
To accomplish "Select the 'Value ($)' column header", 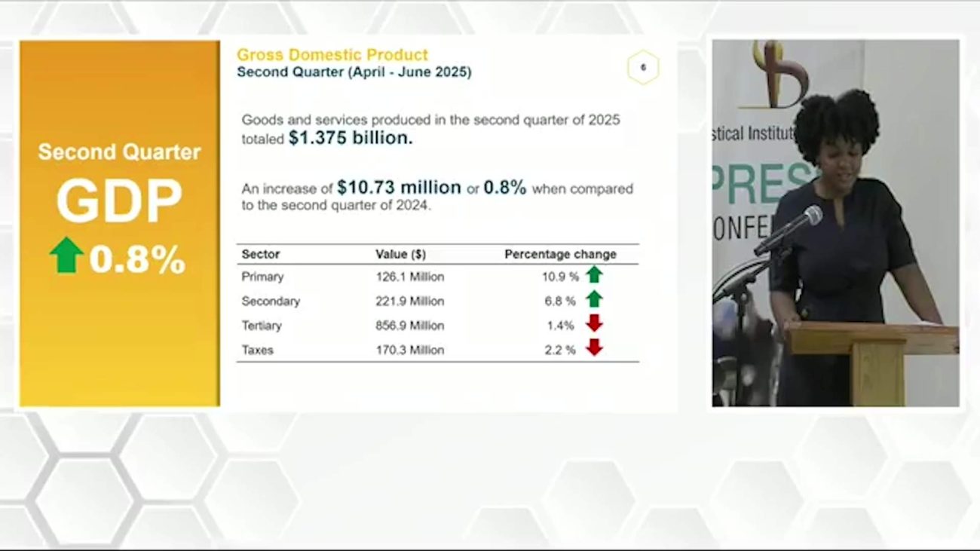I will click(x=400, y=254).
